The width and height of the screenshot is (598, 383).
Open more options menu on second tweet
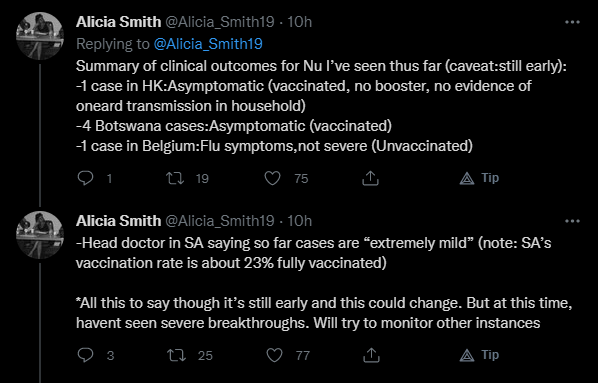(x=572, y=221)
